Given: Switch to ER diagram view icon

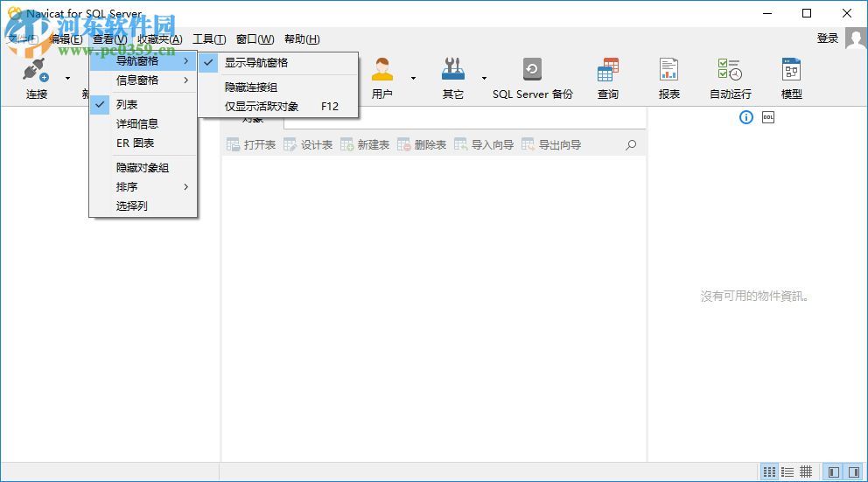Looking at the screenshot, I should (x=806, y=472).
